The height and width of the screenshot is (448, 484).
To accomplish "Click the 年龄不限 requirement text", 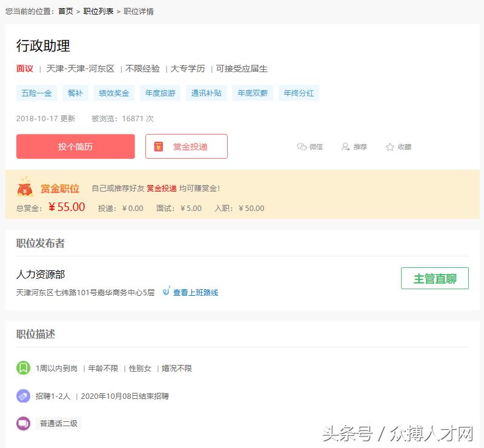I will (103, 369).
